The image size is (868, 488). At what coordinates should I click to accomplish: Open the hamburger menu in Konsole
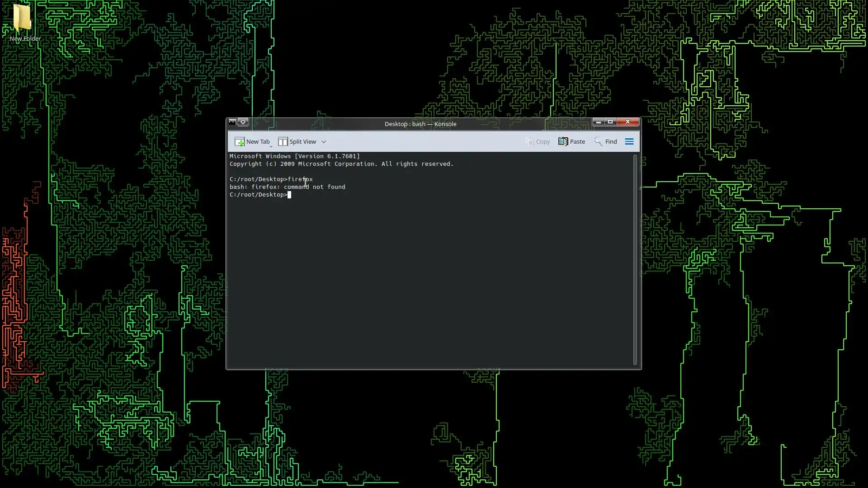click(629, 141)
